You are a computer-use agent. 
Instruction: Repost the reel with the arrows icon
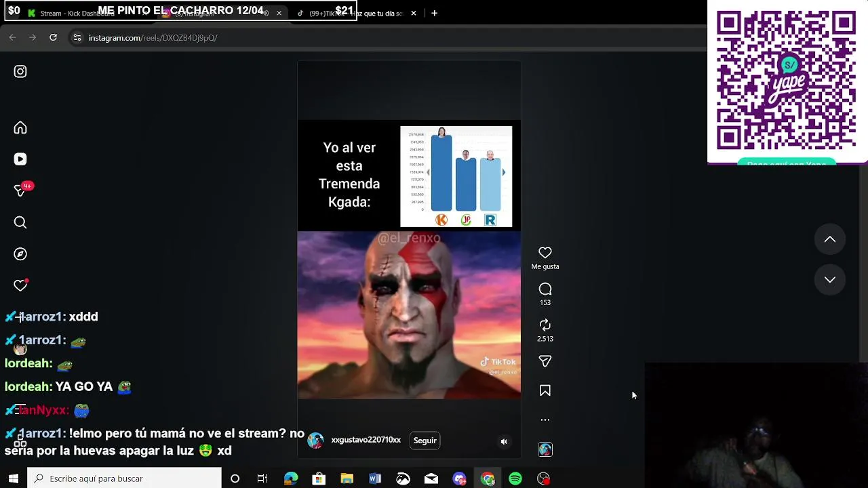pyautogui.click(x=545, y=325)
